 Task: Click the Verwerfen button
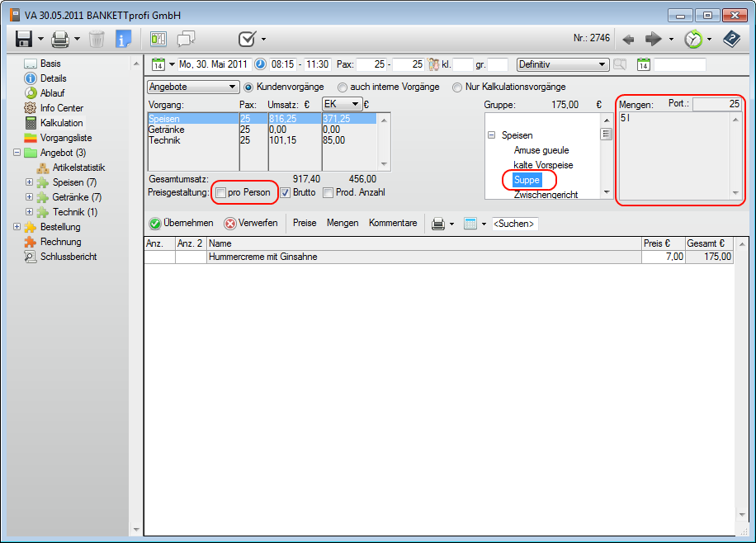pyautogui.click(x=251, y=223)
